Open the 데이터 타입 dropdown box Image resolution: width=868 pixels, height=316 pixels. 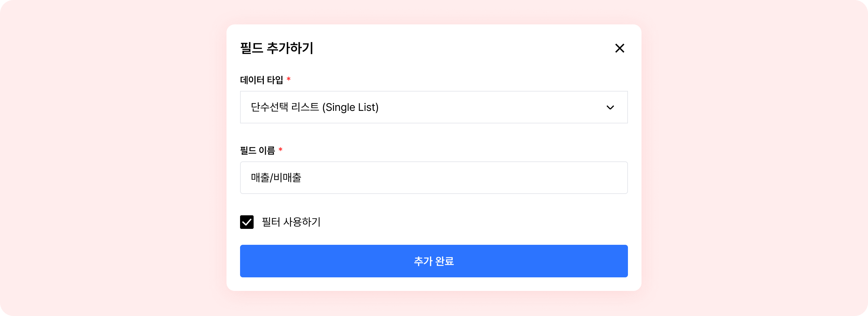(x=433, y=107)
